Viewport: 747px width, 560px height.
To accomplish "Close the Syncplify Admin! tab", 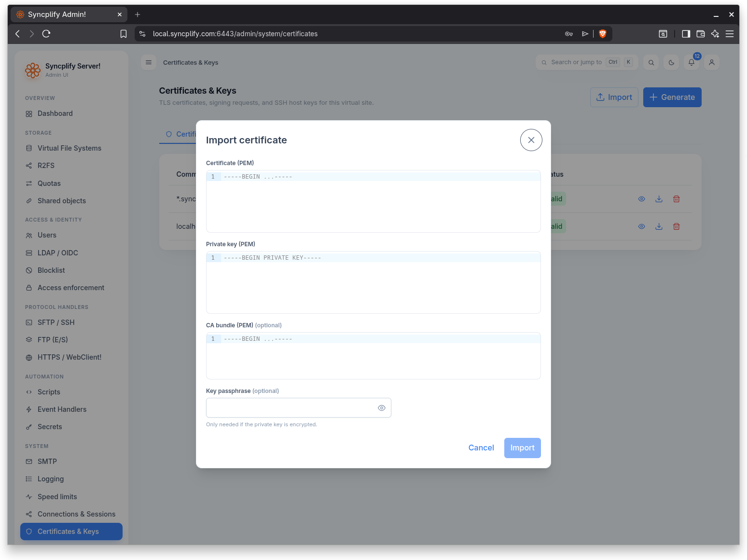I will point(120,14).
